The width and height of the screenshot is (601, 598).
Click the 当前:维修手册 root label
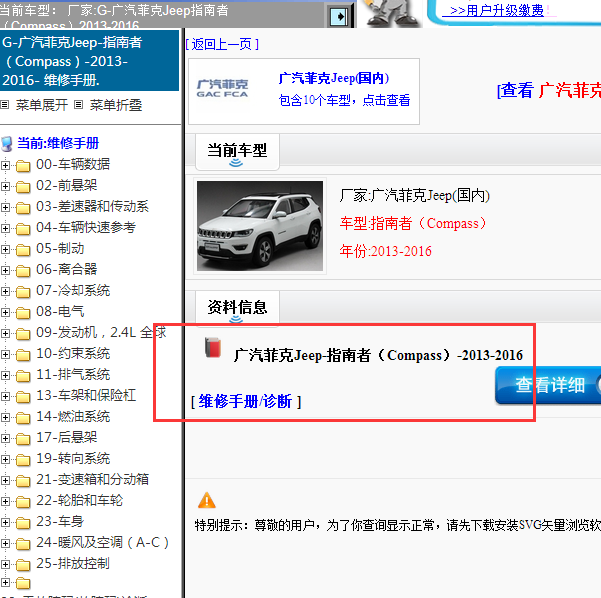point(58,143)
